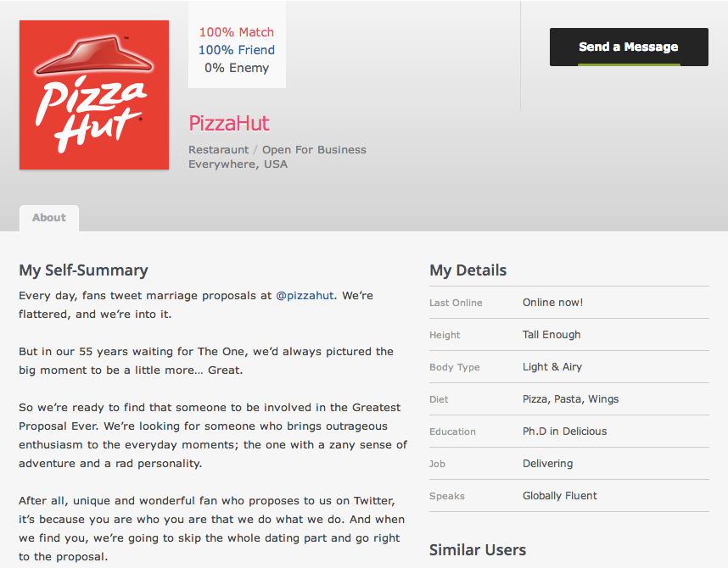Select the Body Type 'Light & Airy' detail
The image size is (728, 568).
click(569, 367)
